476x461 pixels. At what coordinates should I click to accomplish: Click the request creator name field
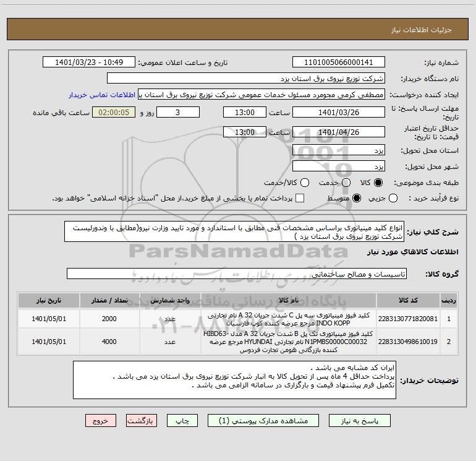(261, 95)
